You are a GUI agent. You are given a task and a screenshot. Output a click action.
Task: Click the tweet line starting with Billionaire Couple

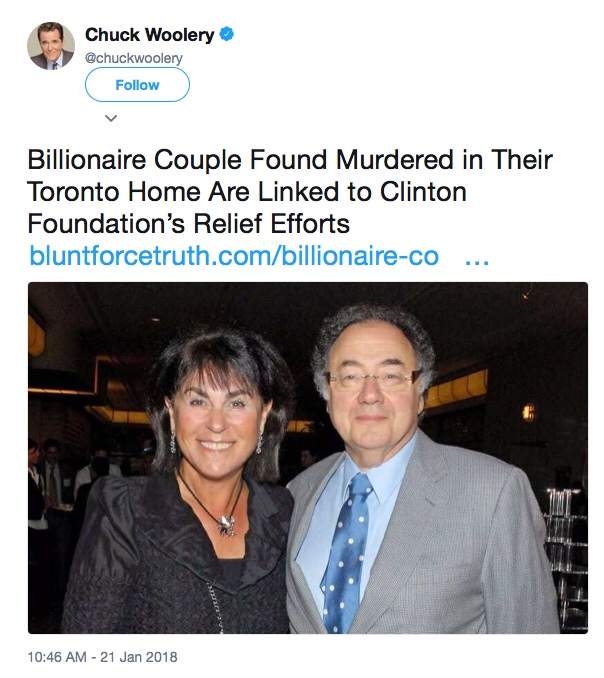(x=290, y=160)
